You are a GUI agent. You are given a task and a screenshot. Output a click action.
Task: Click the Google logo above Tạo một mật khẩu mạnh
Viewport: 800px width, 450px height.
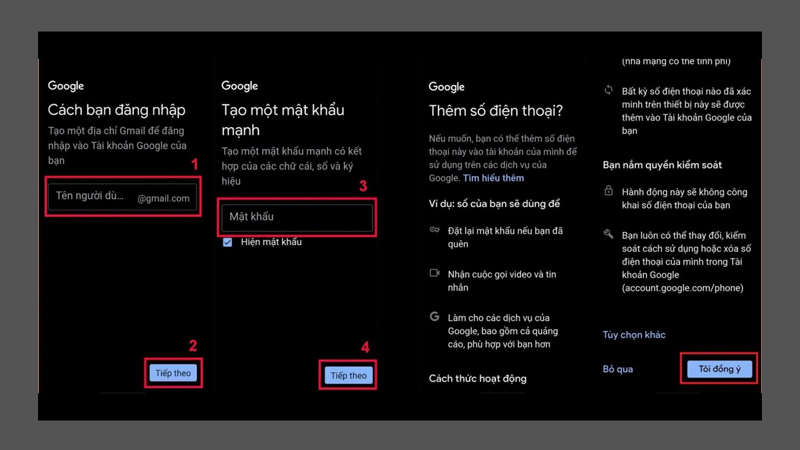[239, 86]
